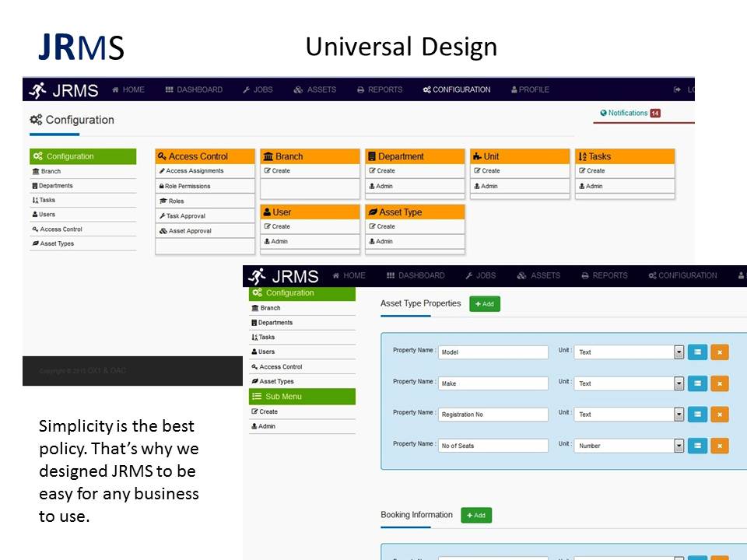Click the puzzle icon on Unit card header
This screenshot has width=747, height=560.
point(477,156)
